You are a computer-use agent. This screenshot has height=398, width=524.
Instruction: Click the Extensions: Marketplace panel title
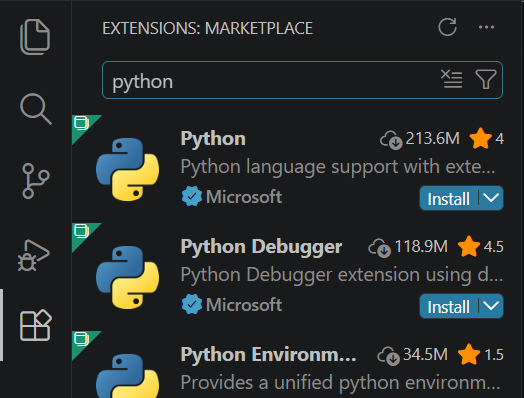[208, 28]
